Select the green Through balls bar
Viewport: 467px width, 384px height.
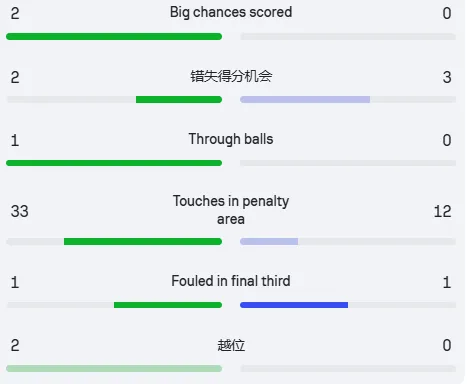pos(114,163)
